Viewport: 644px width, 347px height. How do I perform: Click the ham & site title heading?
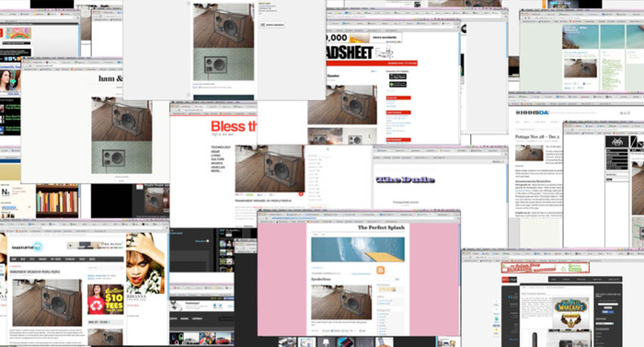pos(110,78)
